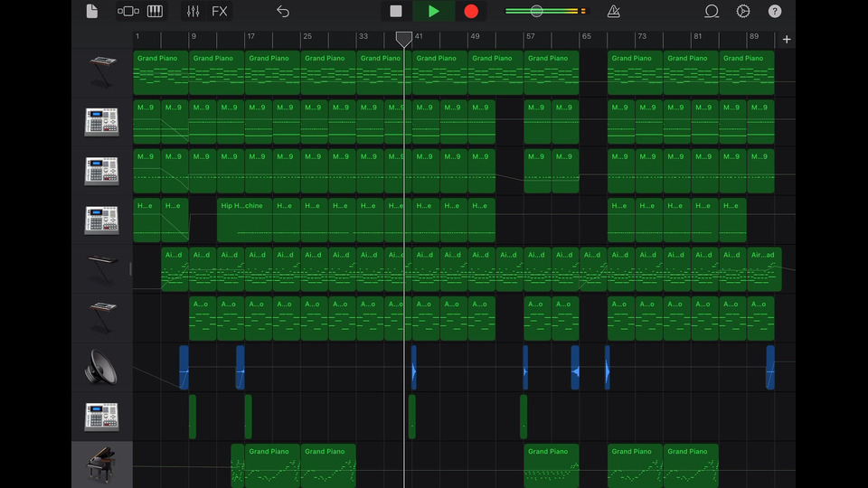868x488 pixels.
Task: Start recording with red Record button
Action: coord(471,12)
